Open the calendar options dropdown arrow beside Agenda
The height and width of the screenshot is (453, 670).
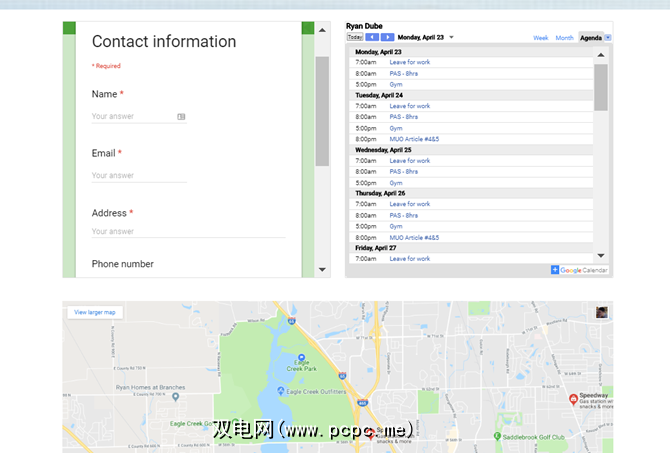(x=608, y=38)
